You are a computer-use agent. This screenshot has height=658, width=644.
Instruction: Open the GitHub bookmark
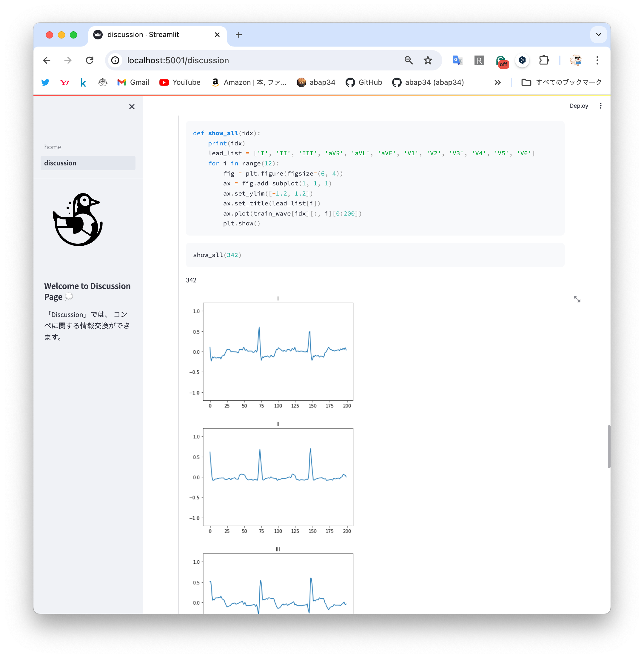pyautogui.click(x=364, y=82)
